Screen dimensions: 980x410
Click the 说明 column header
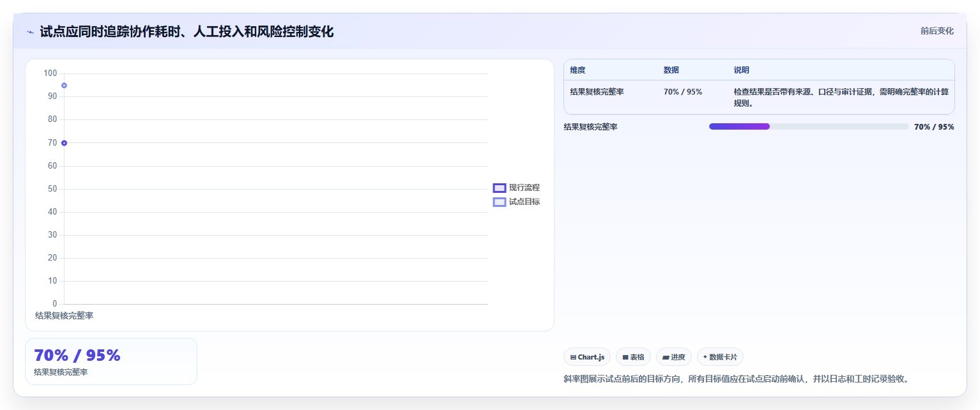point(742,70)
